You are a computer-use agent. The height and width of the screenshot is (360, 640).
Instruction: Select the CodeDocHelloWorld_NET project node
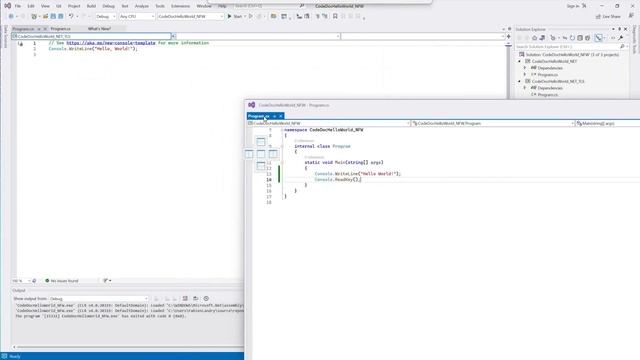point(554,61)
